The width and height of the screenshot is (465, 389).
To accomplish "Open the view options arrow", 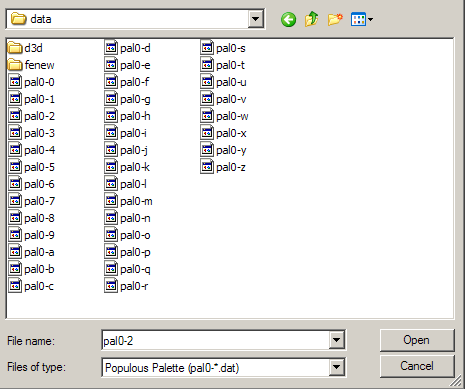I will point(370,19).
